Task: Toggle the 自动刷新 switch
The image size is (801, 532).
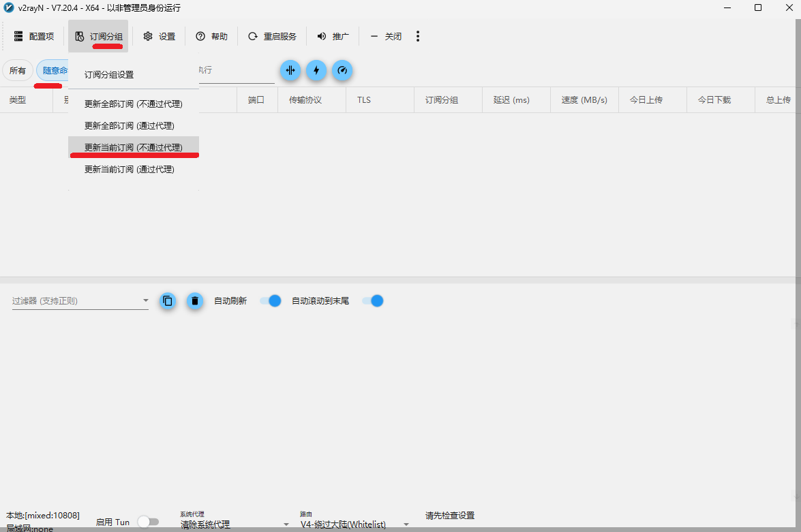Action: tap(271, 300)
